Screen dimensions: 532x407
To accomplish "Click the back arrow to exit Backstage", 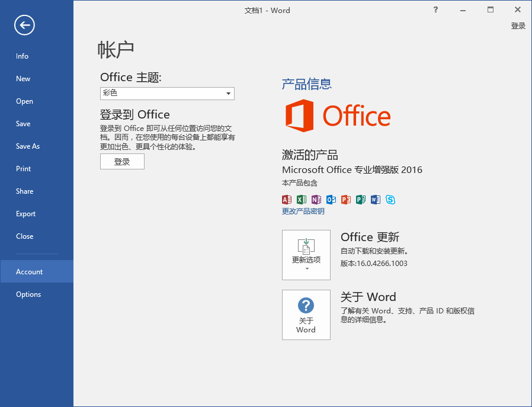I will [x=25, y=25].
